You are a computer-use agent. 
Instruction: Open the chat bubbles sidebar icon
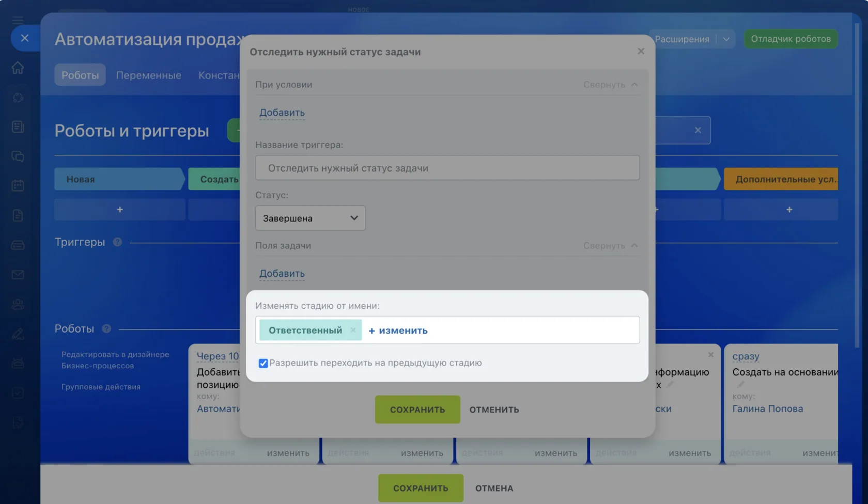click(18, 156)
